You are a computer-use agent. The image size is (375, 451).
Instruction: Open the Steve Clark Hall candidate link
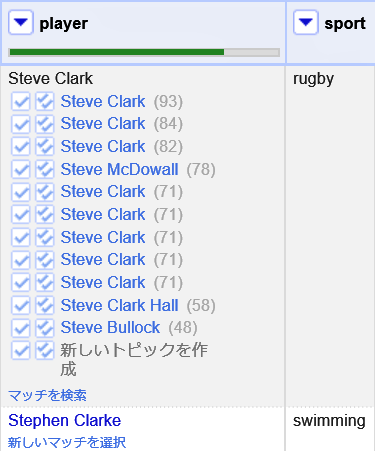tap(119, 305)
